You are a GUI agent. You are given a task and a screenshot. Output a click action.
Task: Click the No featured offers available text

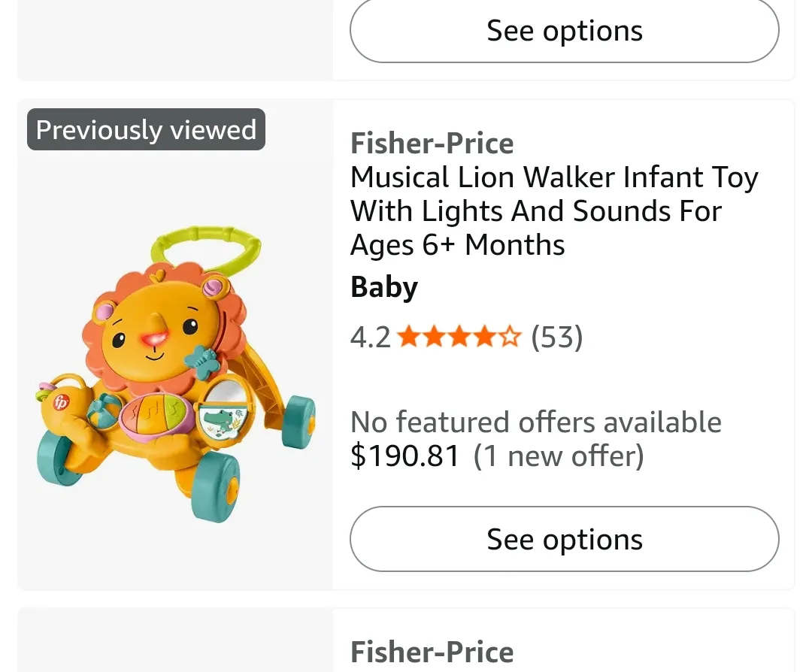coord(535,422)
